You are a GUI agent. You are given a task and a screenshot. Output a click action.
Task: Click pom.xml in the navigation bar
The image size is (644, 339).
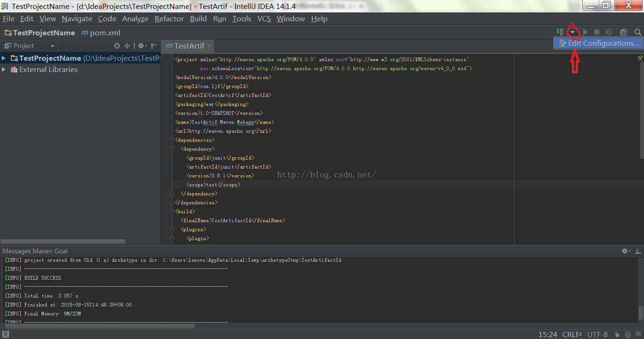click(101, 32)
